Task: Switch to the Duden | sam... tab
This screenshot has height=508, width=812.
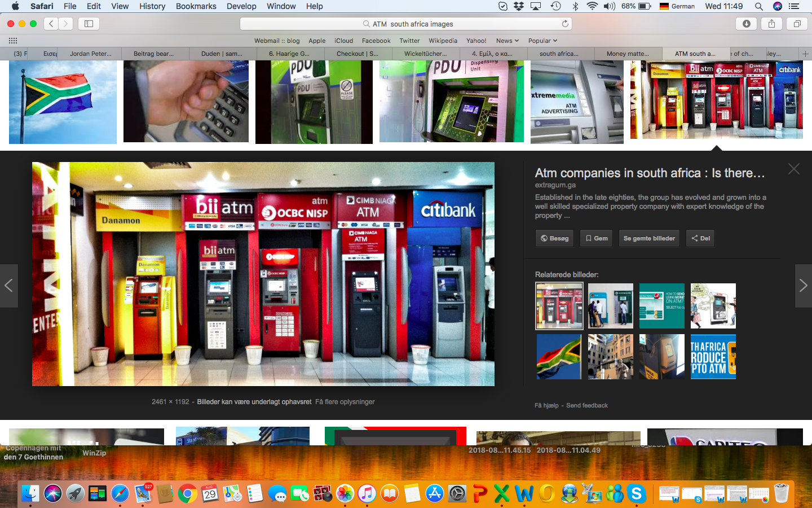Action: coord(222,54)
